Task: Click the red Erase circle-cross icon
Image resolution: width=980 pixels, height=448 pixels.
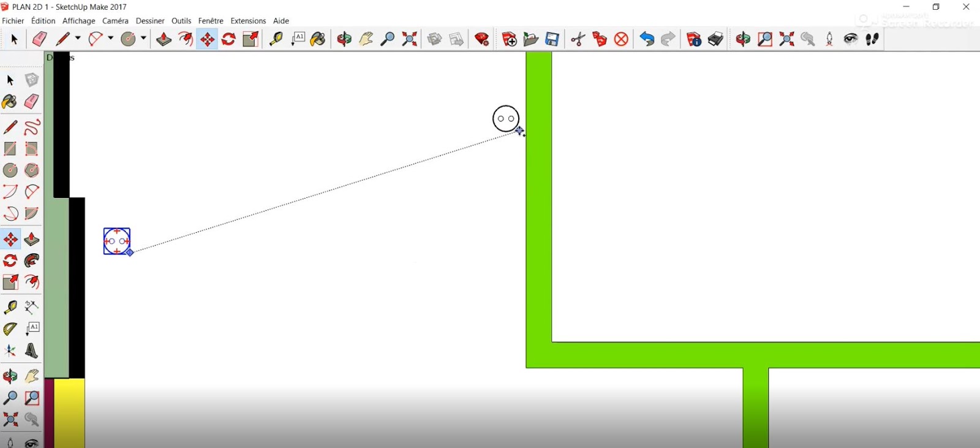Action: 621,39
